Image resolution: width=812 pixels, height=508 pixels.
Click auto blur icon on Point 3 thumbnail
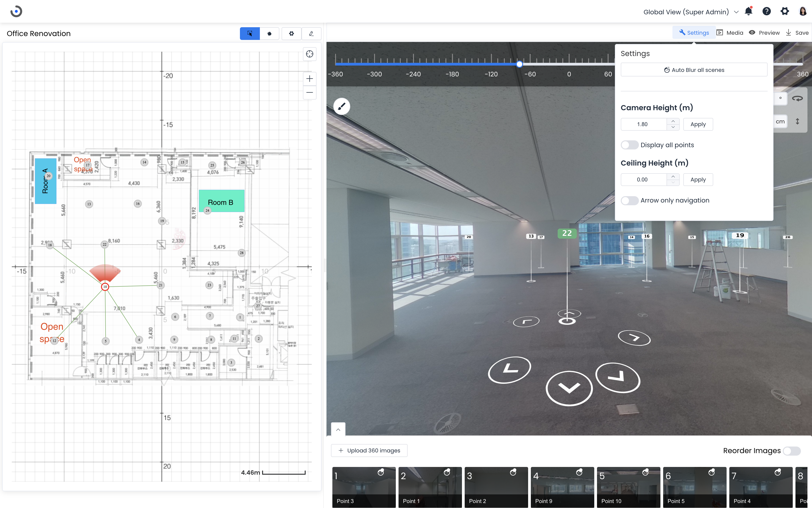pyautogui.click(x=380, y=472)
